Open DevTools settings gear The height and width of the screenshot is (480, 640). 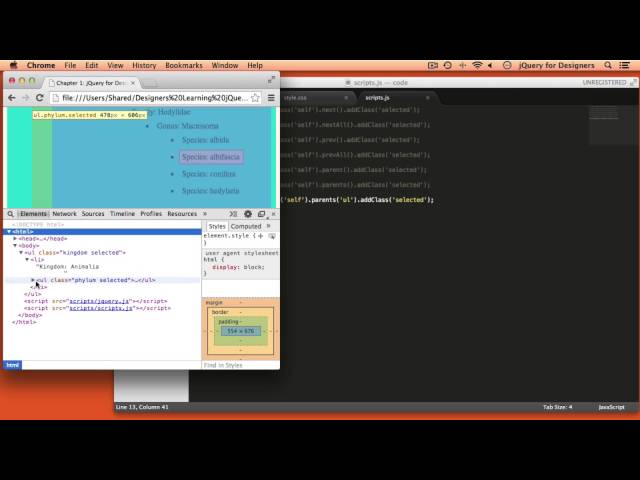point(248,214)
